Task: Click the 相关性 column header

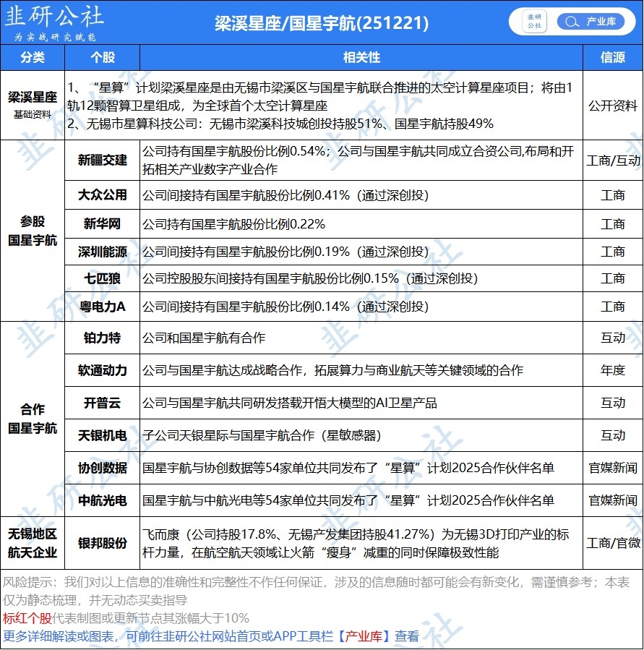Action: (x=361, y=57)
